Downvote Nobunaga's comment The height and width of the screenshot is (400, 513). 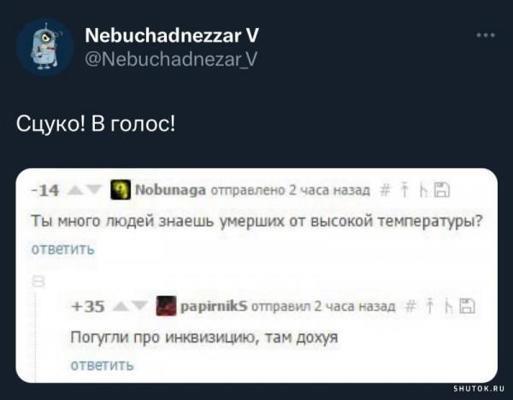pos(93,190)
